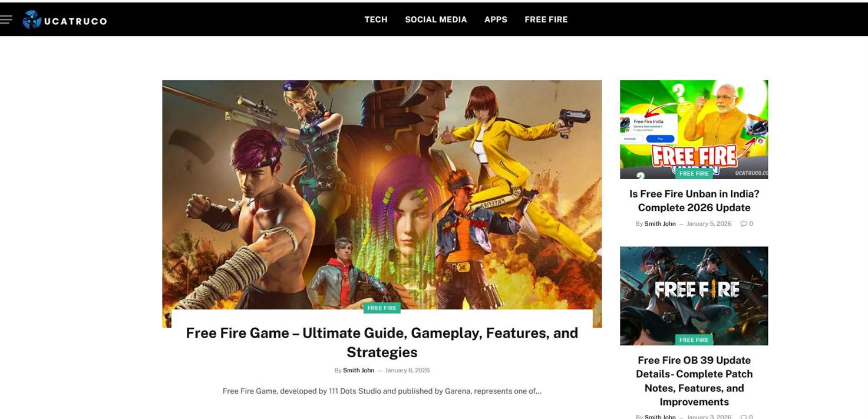This screenshot has height=419, width=868.
Task: Open Free Fire Game Ultimate Guide headline
Action: (x=382, y=342)
